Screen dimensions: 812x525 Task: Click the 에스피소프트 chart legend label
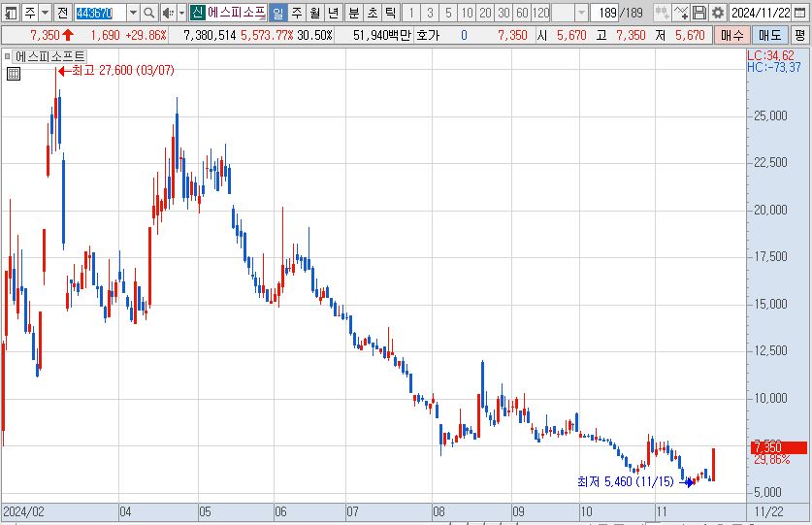point(50,56)
